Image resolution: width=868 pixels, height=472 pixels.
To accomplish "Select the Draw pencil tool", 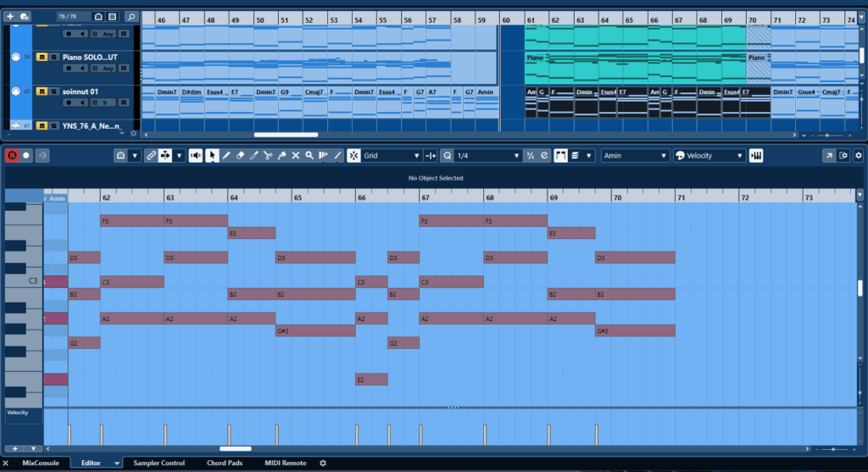I will coord(225,156).
